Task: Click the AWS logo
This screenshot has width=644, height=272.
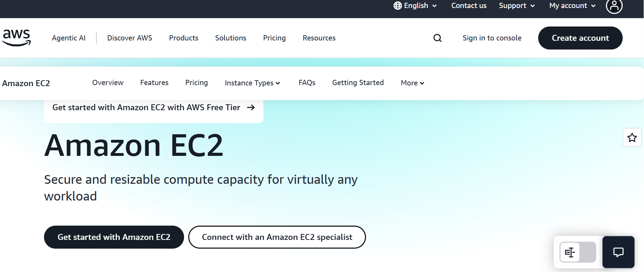Action: pyautogui.click(x=16, y=38)
